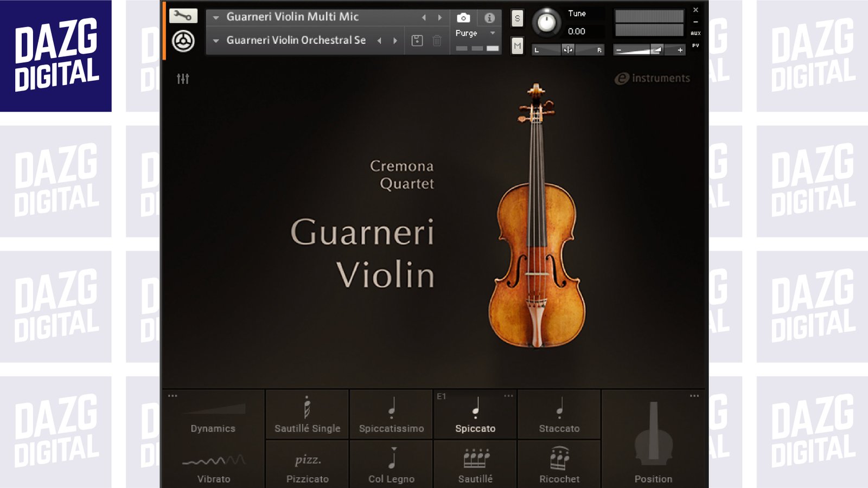This screenshot has width=868, height=488.
Task: Select the Spiccatissimo articulation
Action: coord(391,414)
